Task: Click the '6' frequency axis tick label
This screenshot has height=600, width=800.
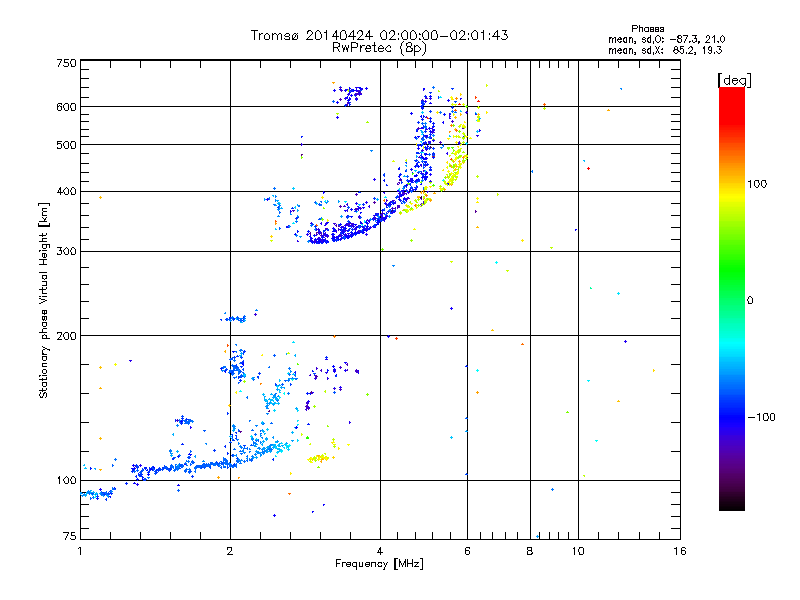Action: 467,551
